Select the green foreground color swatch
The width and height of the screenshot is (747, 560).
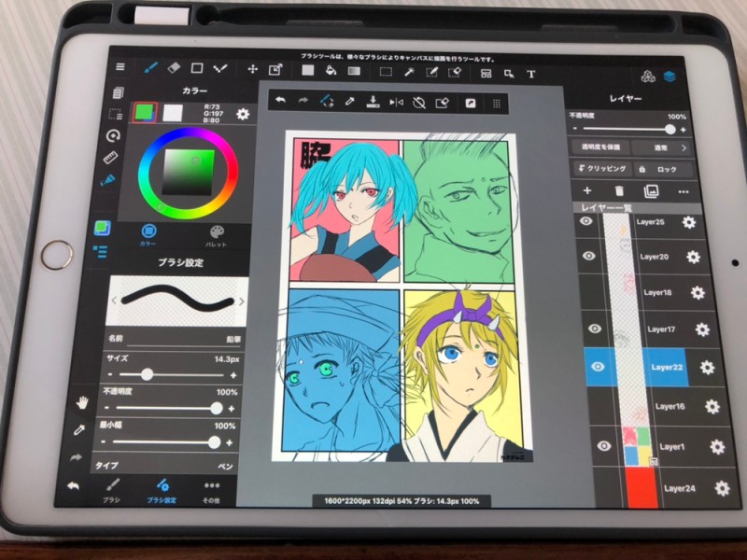[x=145, y=112]
